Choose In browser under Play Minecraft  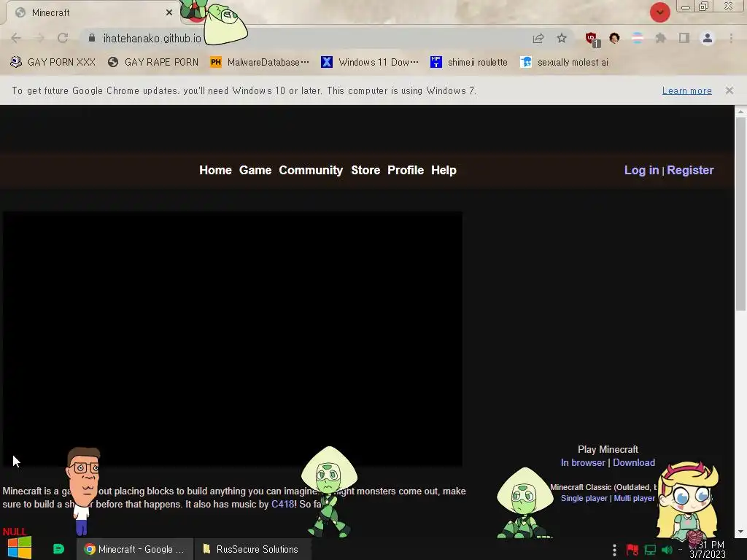(x=583, y=462)
